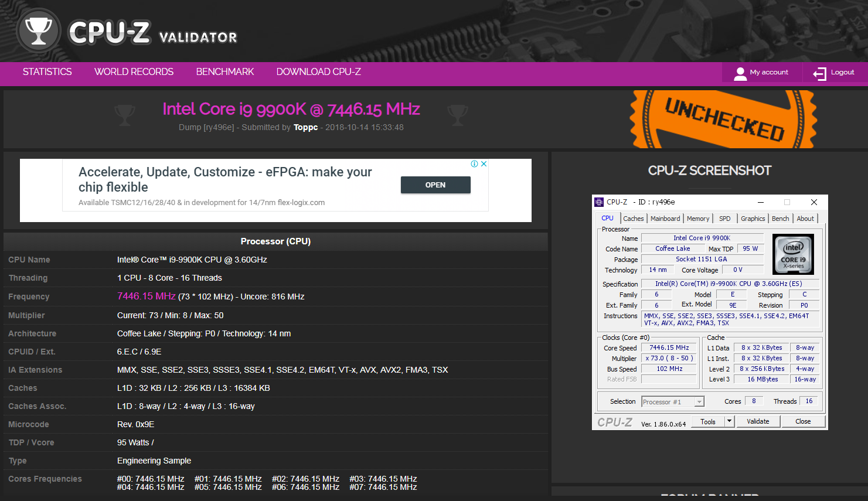Click the Core Speed 7446.15 MHz field
The width and height of the screenshot is (868, 501).
(669, 347)
